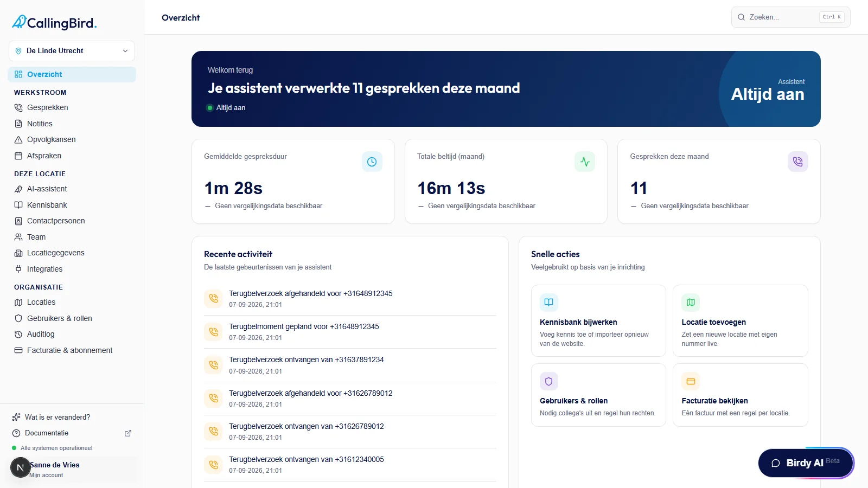Click the Facturatie & abonnement card icon
Image resolution: width=868 pixels, height=488 pixels.
18,350
